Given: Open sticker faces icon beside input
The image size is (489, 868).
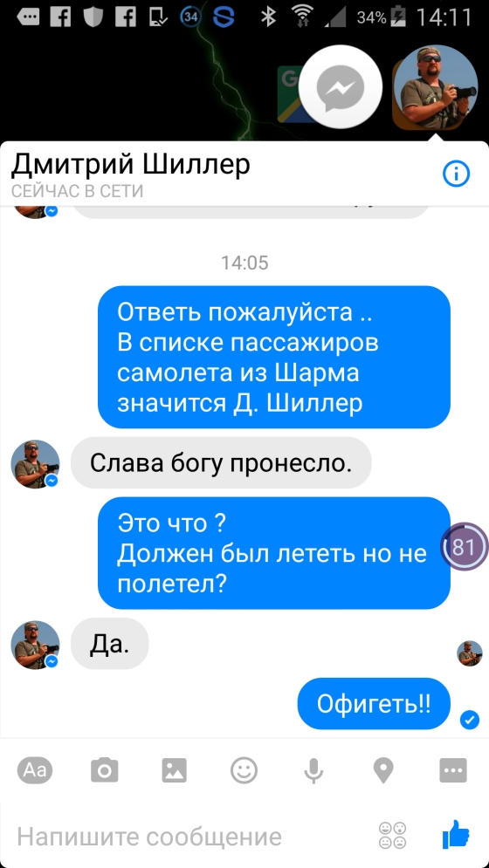Looking at the screenshot, I should pos(392,836).
